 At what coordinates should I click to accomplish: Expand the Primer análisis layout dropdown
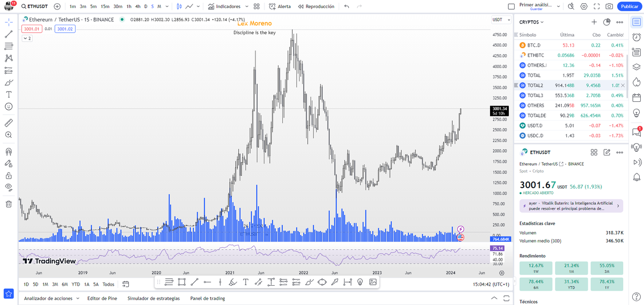[559, 6]
